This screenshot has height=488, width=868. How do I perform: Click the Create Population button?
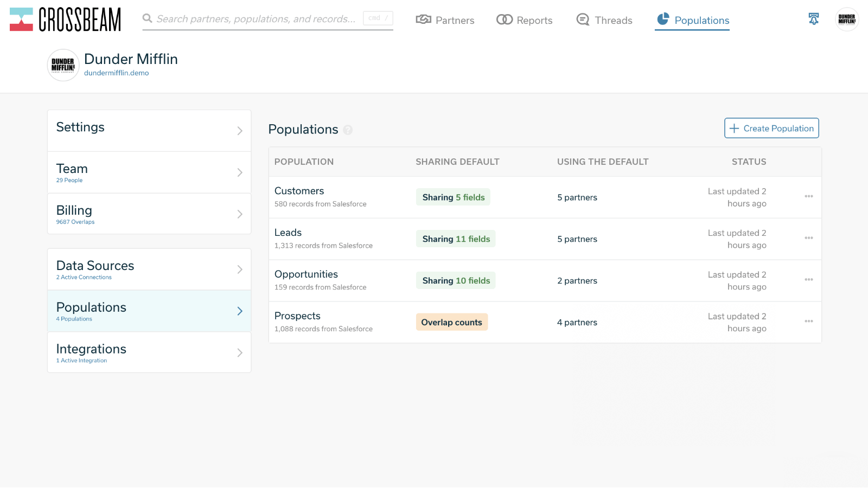(x=771, y=129)
